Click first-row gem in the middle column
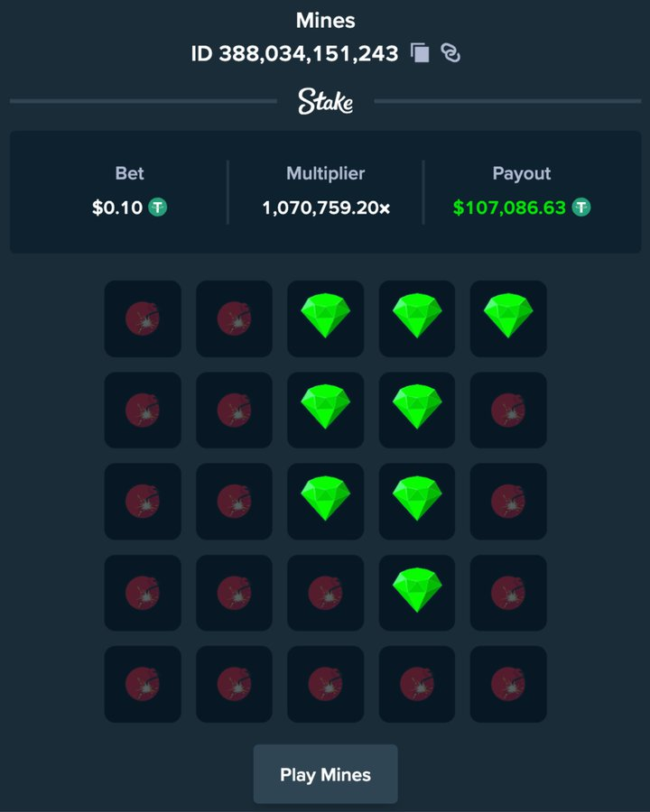This screenshot has height=812, width=650. coord(325,318)
